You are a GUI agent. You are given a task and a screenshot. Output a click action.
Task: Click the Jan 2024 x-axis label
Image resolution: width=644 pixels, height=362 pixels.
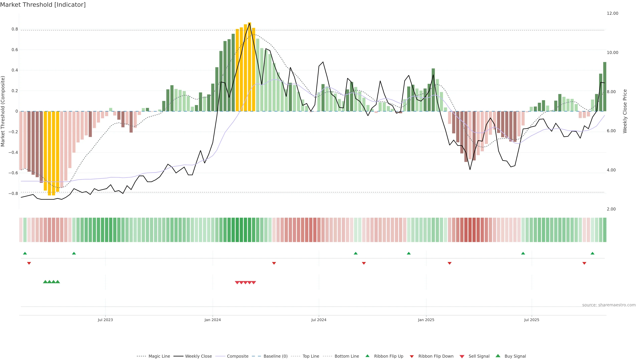pos(212,320)
